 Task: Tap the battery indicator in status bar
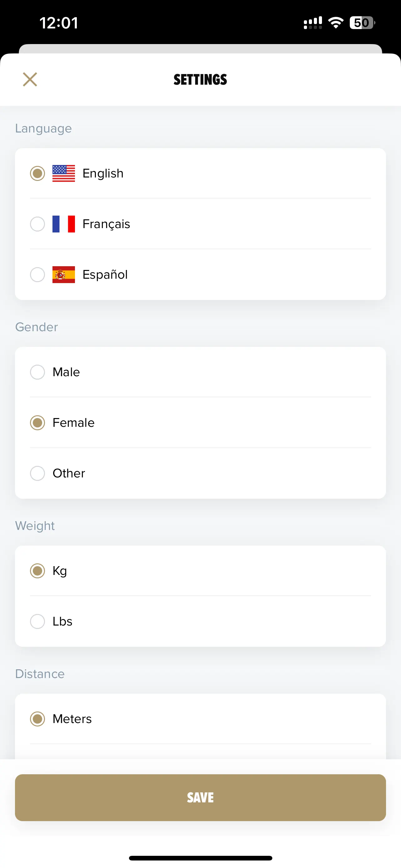[x=362, y=23]
